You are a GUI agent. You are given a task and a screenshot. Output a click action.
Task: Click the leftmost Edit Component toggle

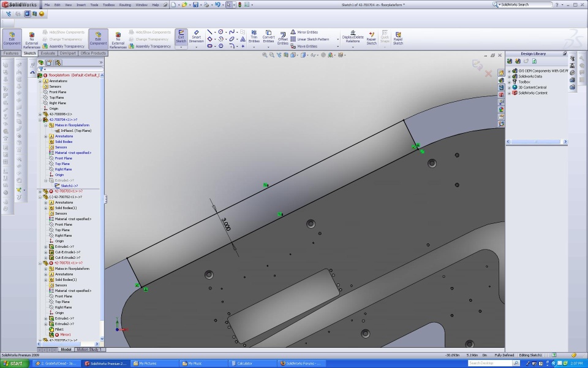tap(12, 39)
